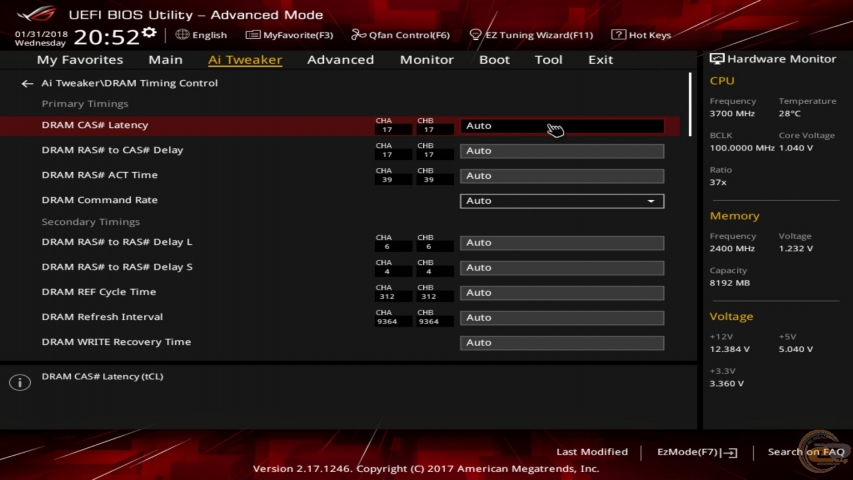Viewport: 853px width, 480px height.
Task: Click the +12V reading 12.384 V
Action: click(730, 349)
